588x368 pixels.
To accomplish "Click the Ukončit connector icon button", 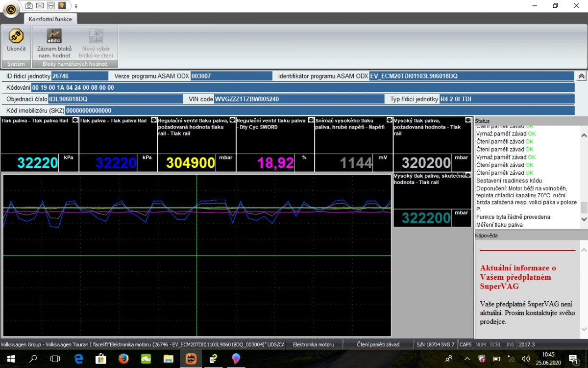I will 16,41.
